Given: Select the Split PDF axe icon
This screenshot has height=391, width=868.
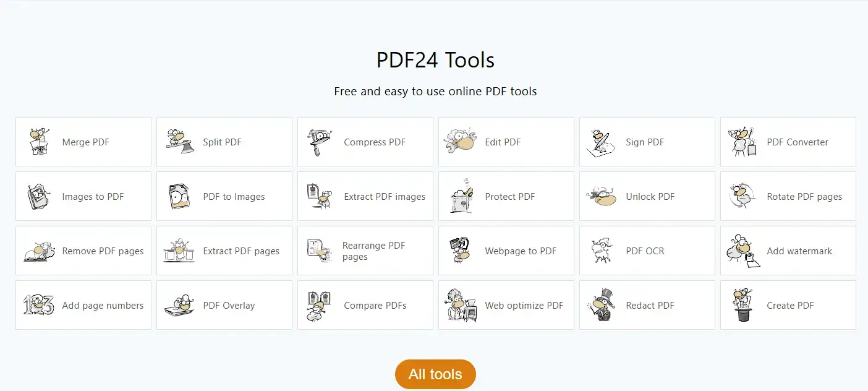Looking at the screenshot, I should pos(180,142).
